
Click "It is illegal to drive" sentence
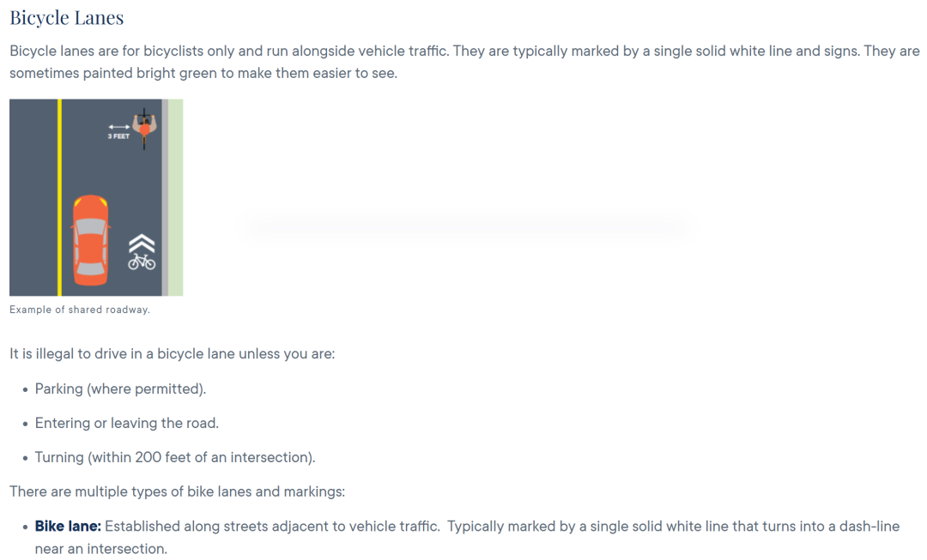pos(172,352)
